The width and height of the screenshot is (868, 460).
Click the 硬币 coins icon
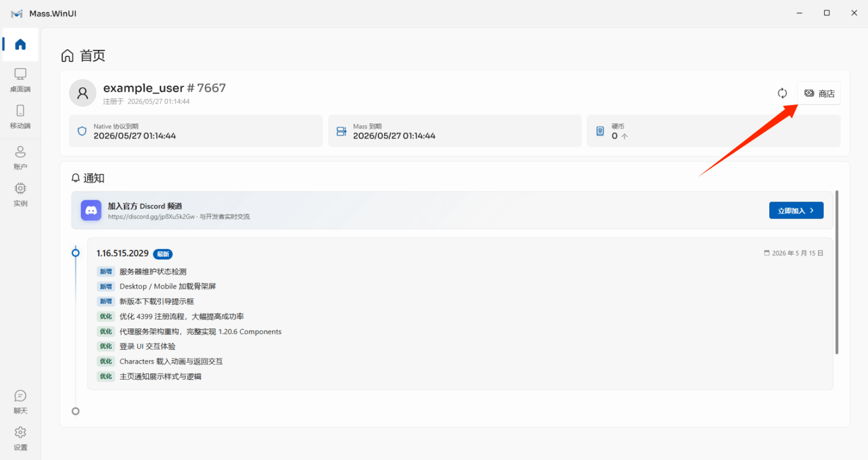(x=600, y=131)
